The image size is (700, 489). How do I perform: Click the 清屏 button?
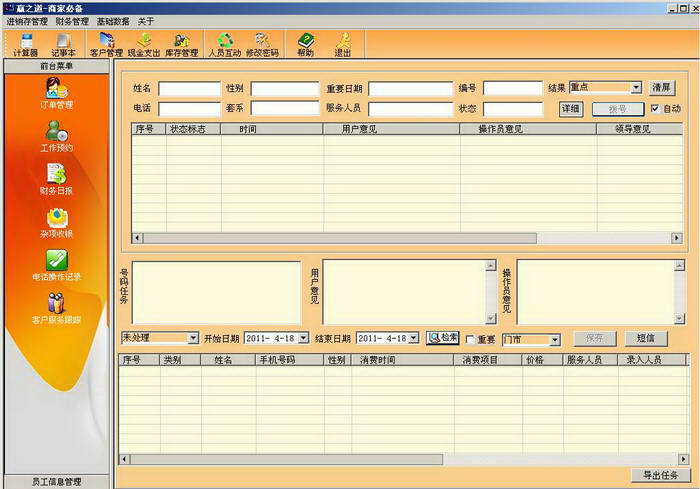coord(662,88)
